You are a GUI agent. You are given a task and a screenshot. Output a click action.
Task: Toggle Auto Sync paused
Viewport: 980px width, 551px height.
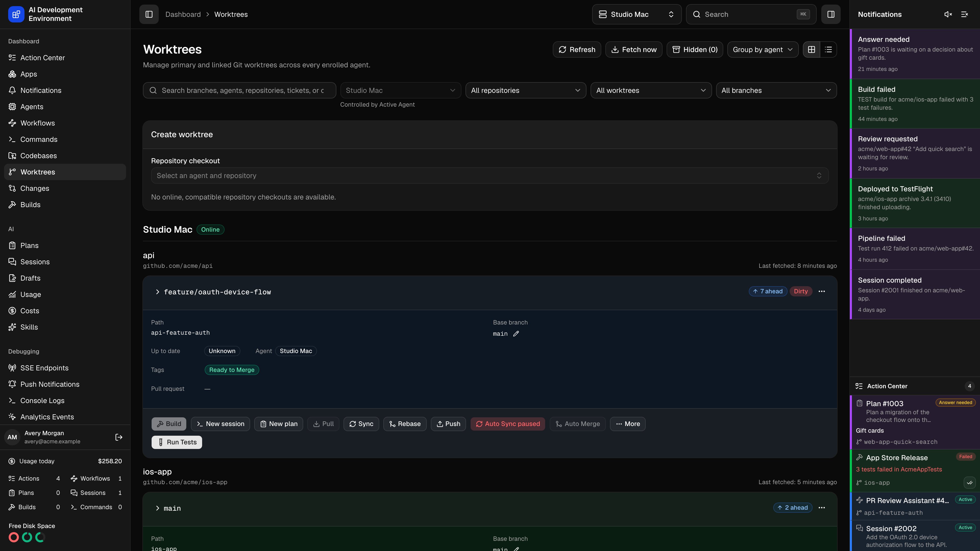point(508,424)
